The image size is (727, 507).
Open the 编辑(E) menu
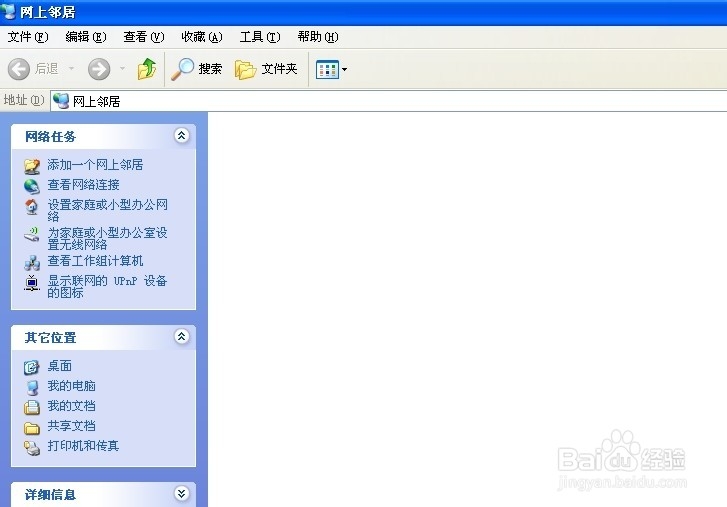pyautogui.click(x=86, y=37)
